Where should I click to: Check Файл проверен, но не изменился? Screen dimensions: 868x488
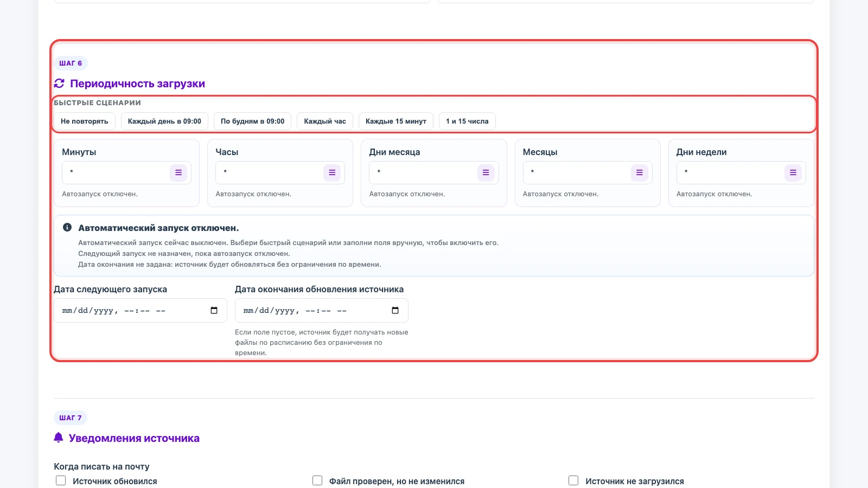pos(317,480)
